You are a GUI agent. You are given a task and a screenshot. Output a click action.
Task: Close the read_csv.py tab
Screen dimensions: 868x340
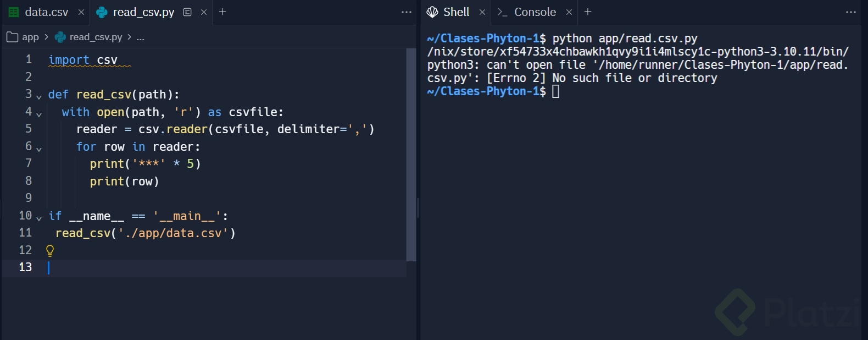tap(204, 12)
